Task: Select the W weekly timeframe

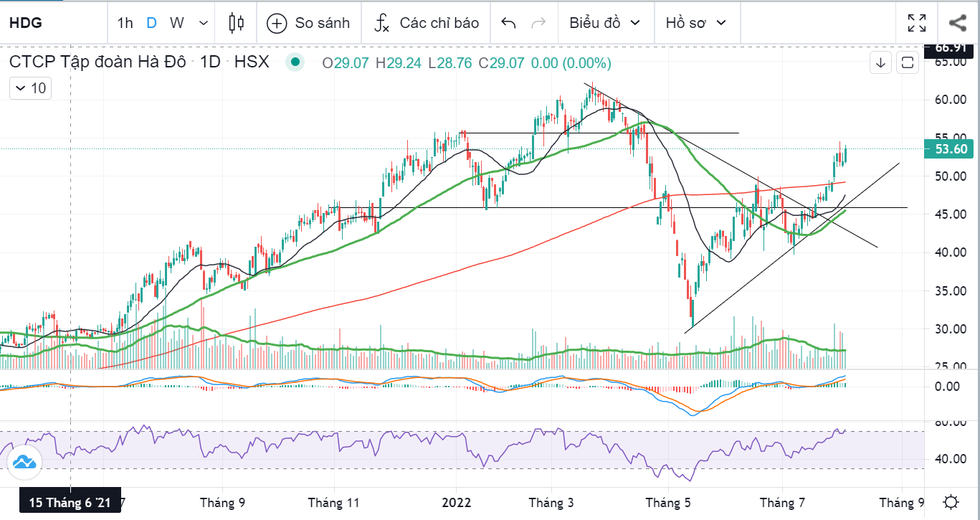Action: (176, 23)
